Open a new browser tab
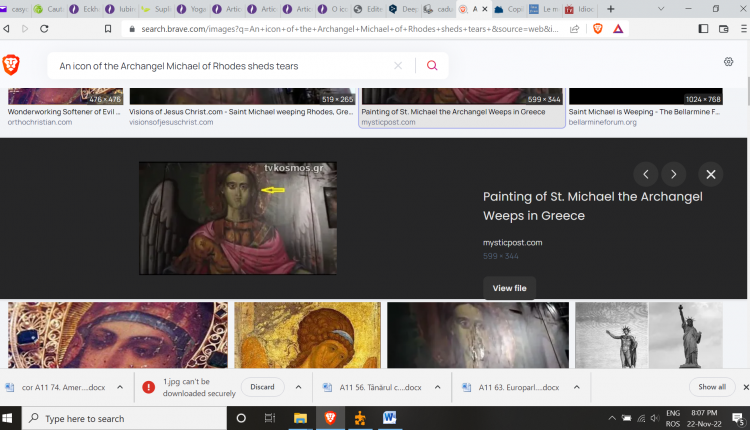The width and height of the screenshot is (750, 430). tap(610, 9)
